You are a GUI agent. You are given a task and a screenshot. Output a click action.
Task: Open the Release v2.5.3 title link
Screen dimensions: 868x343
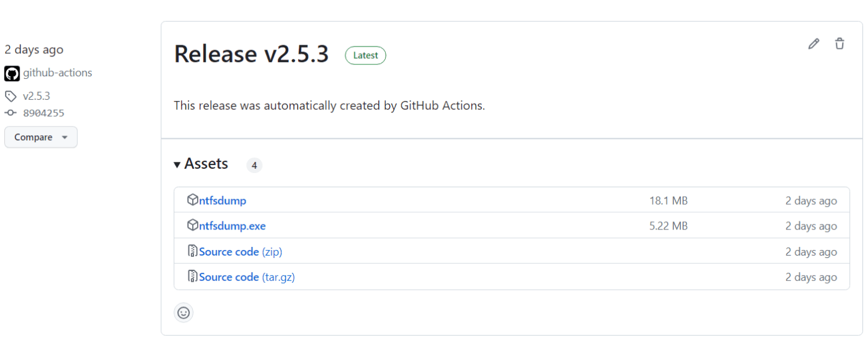click(251, 54)
